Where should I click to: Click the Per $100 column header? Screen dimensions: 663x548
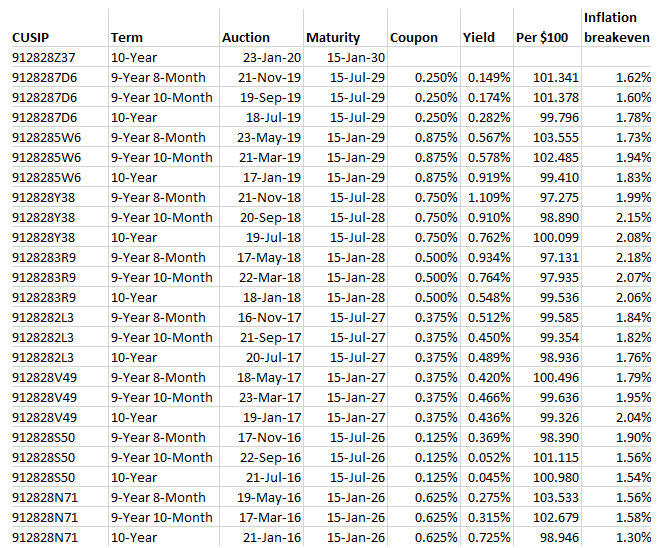[541, 37]
